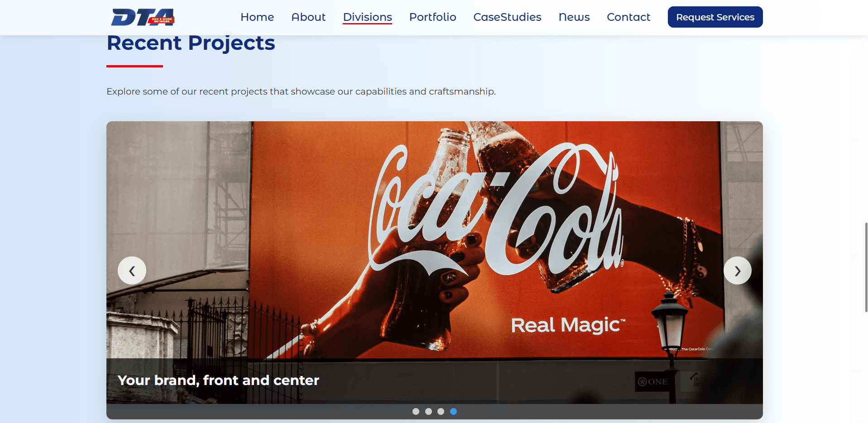Screen dimensions: 868x423
Task: Click the 'Your brand, front and center' caption
Action: (218, 380)
